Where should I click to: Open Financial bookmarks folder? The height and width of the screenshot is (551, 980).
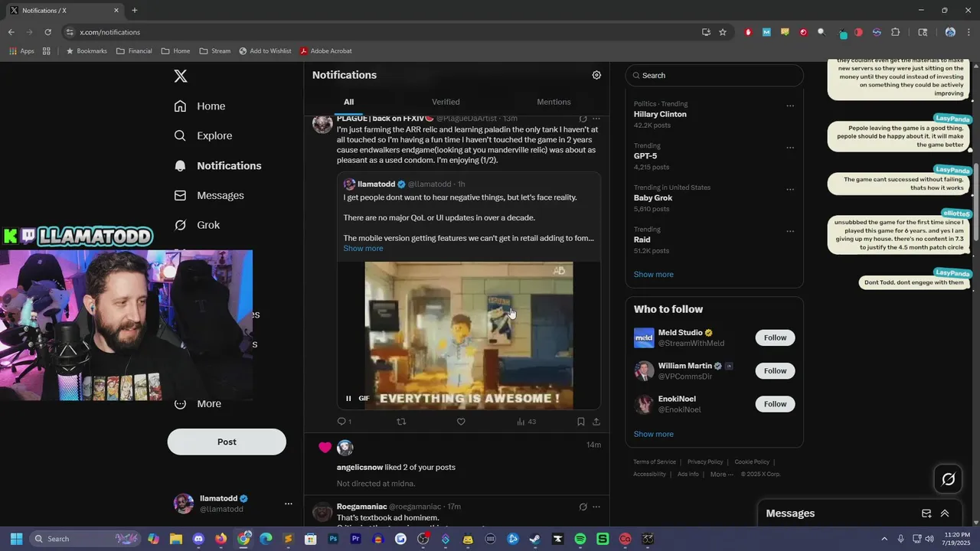coord(134,51)
